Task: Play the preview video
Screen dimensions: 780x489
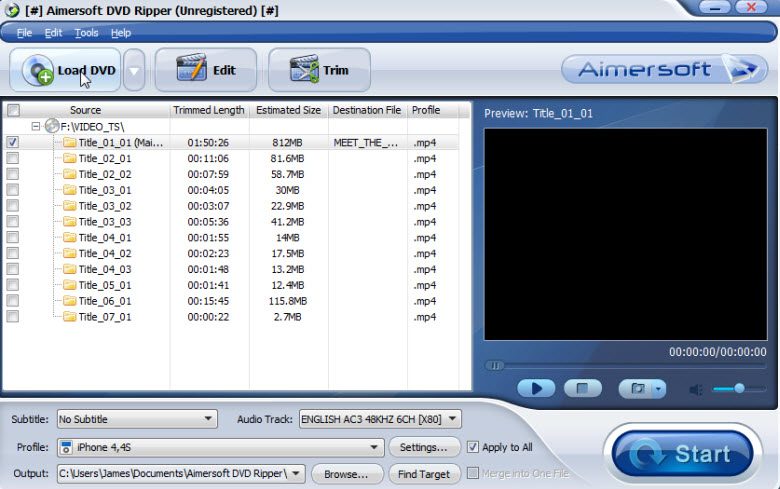Action: tap(536, 389)
